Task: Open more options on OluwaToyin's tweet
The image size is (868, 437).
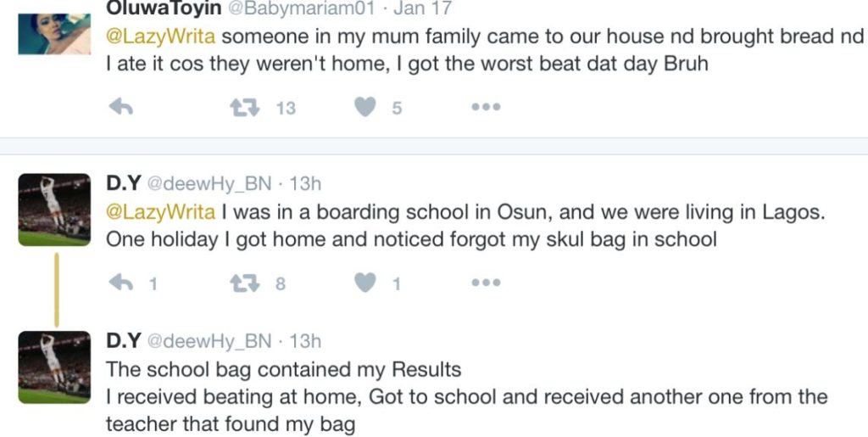Action: [x=486, y=108]
